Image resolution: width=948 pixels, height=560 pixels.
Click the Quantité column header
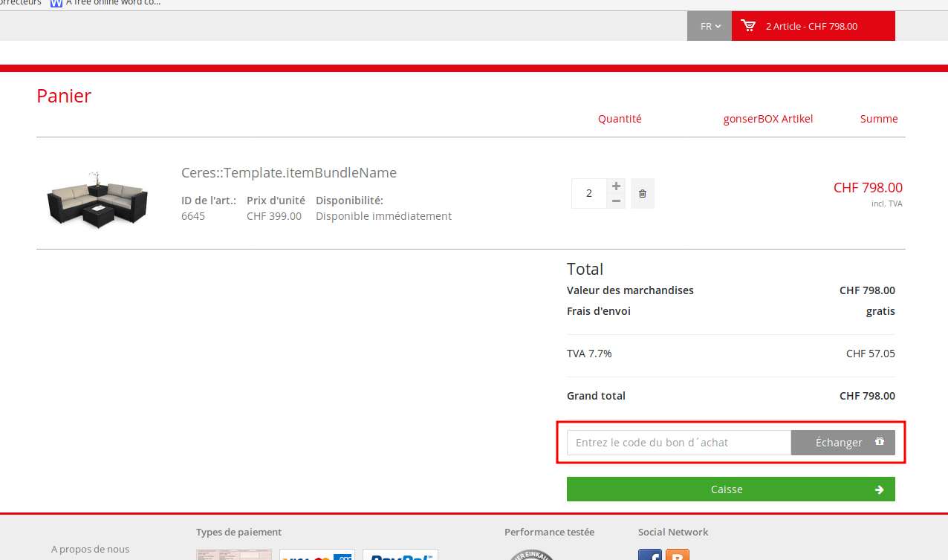pos(619,119)
